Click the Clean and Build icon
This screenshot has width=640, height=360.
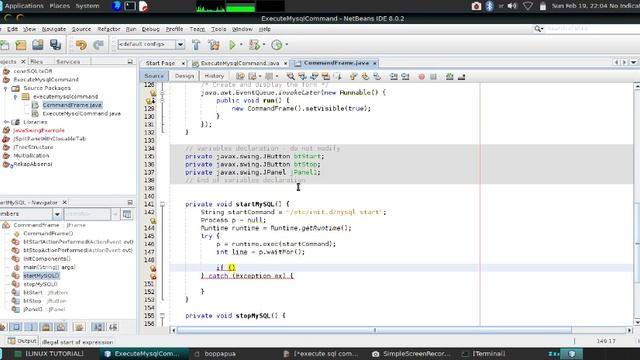tap(214, 45)
